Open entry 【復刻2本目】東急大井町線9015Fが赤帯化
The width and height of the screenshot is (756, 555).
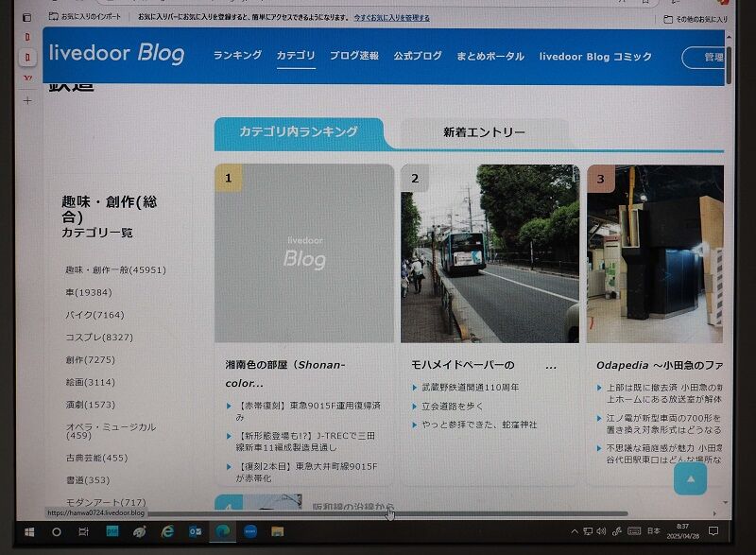coord(306,472)
